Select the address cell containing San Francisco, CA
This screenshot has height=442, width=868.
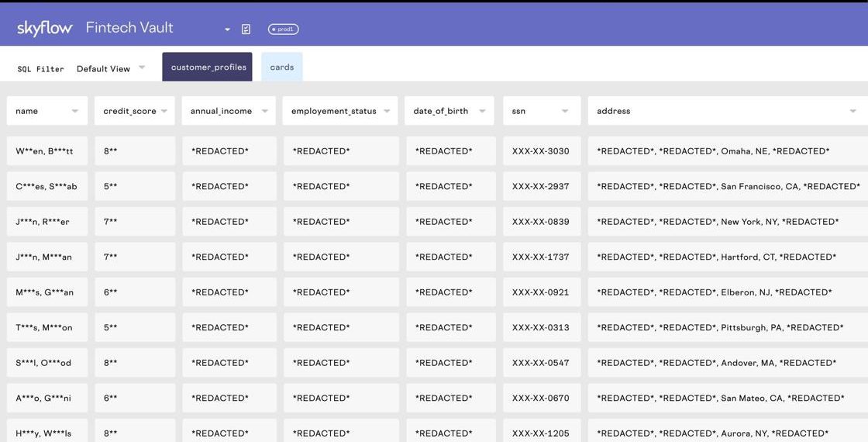(x=728, y=186)
